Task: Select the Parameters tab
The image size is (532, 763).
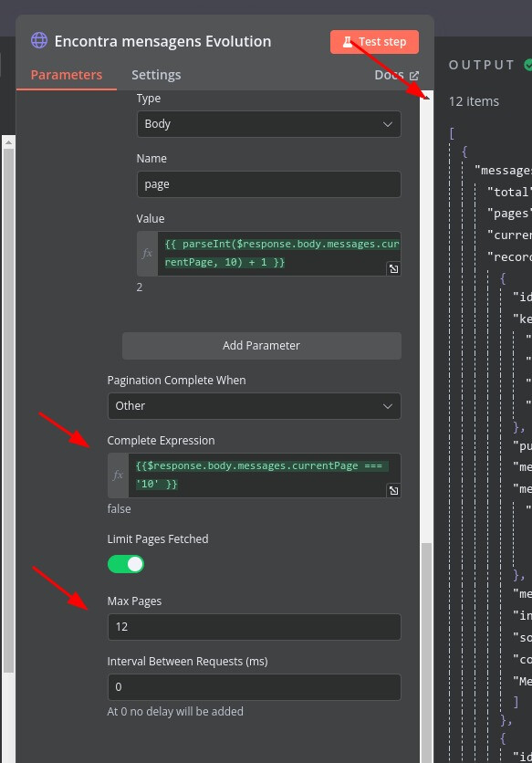Action: [x=67, y=75]
